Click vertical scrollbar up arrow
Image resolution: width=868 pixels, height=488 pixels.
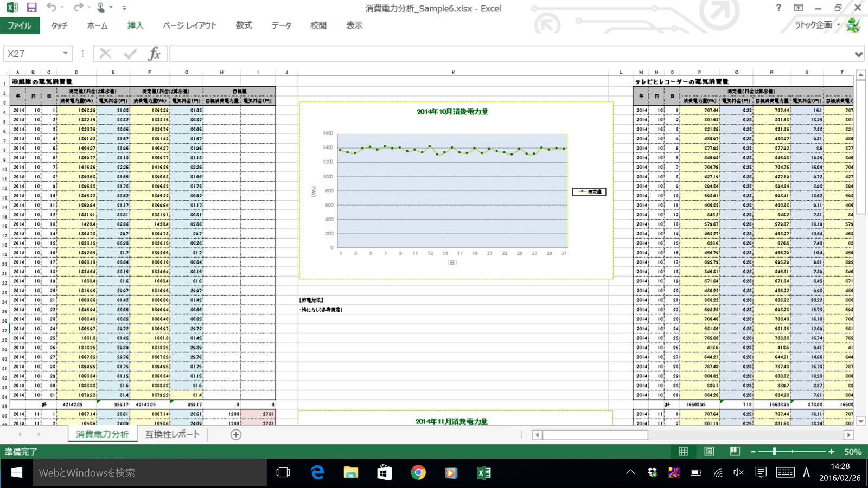point(861,74)
